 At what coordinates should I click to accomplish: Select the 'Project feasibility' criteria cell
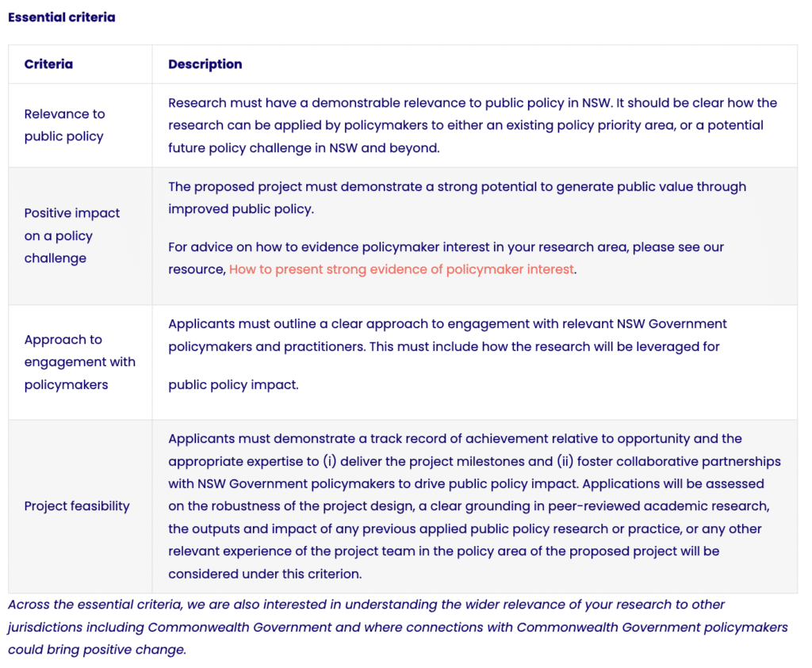click(x=77, y=506)
